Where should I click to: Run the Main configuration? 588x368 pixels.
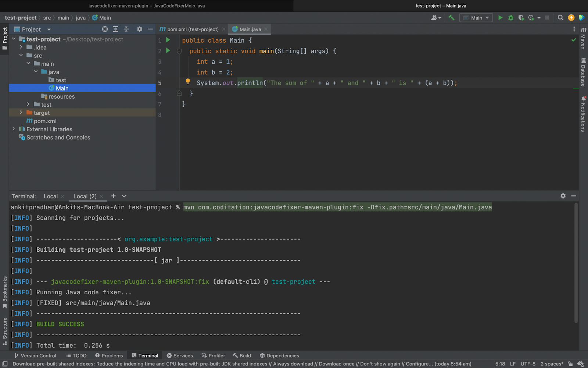500,18
